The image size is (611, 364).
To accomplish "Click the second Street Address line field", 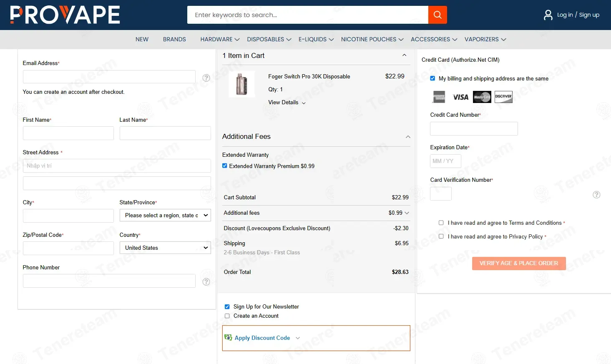I will coord(117,183).
